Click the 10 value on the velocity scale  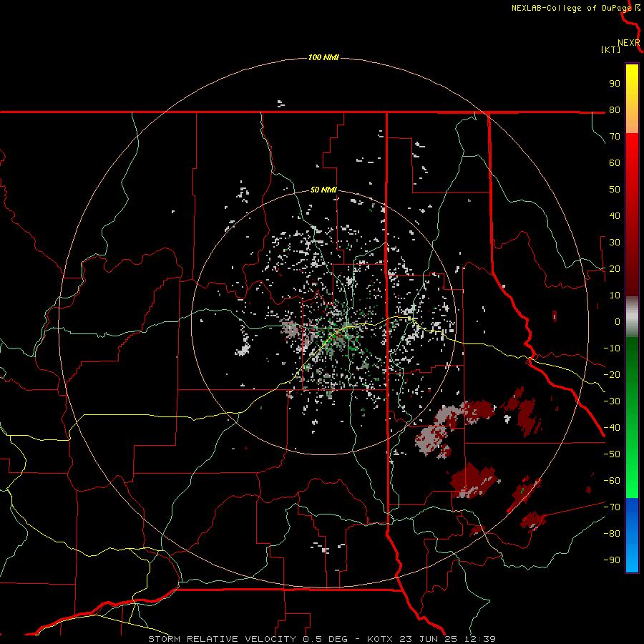tap(615, 296)
